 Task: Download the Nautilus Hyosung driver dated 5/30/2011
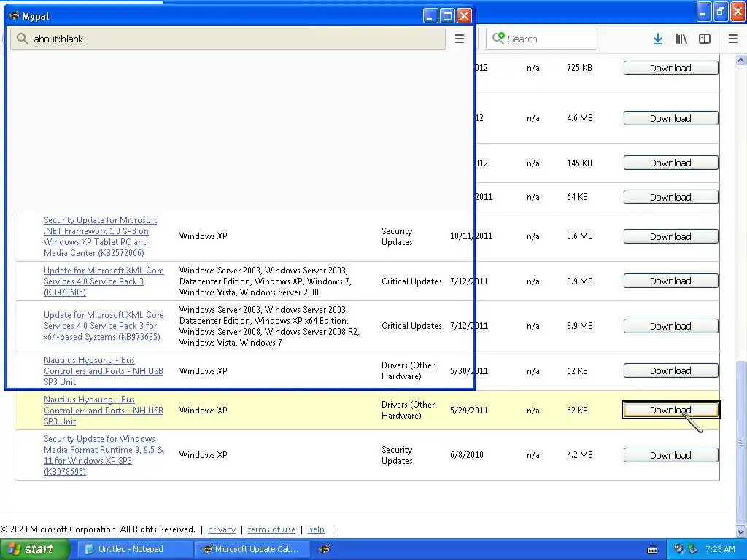671,370
